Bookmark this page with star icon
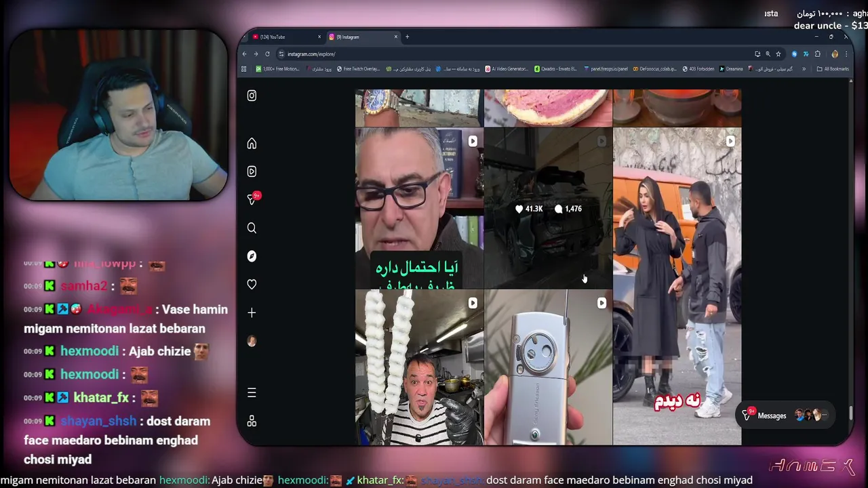The image size is (868, 488). click(x=778, y=54)
